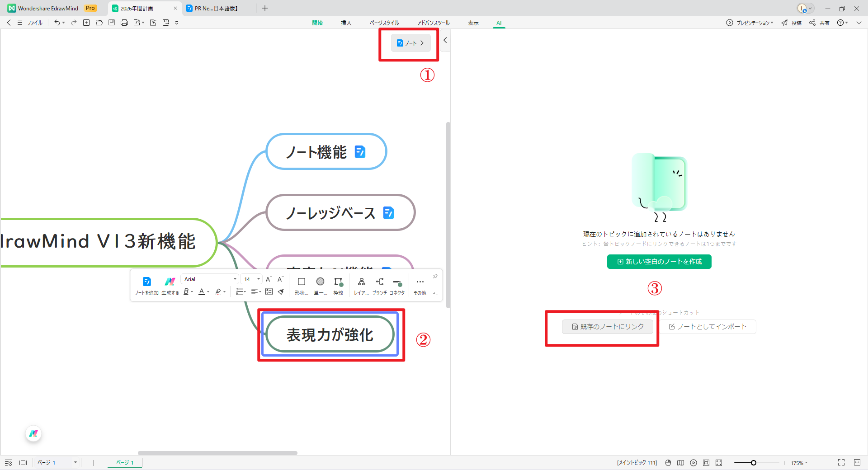Click the format painter icon in the floating toolbar
This screenshot has width=868, height=470.
(x=281, y=292)
